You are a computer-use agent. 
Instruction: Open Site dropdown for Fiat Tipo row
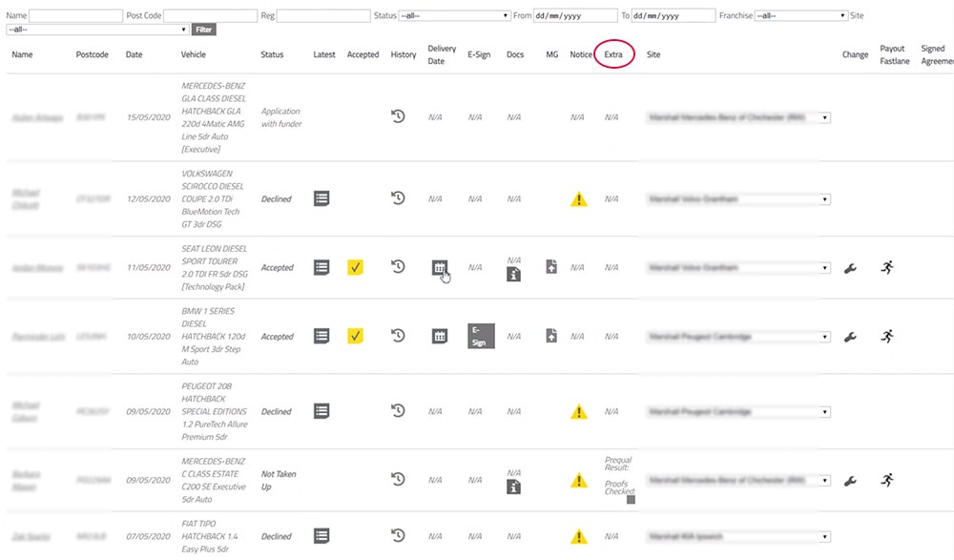click(x=738, y=537)
